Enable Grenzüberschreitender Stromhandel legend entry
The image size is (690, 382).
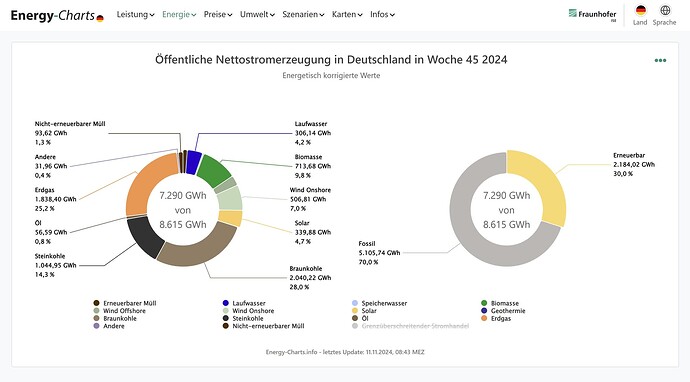(410, 326)
